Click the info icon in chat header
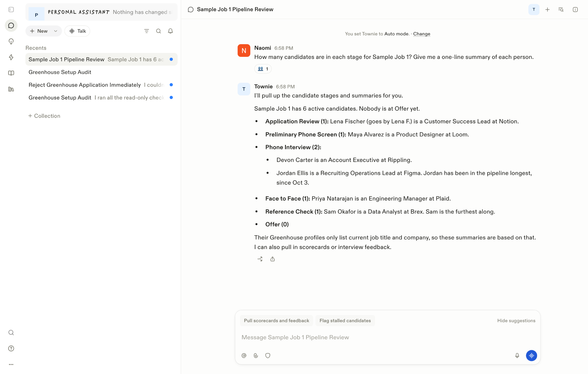The image size is (588, 374). point(575,10)
